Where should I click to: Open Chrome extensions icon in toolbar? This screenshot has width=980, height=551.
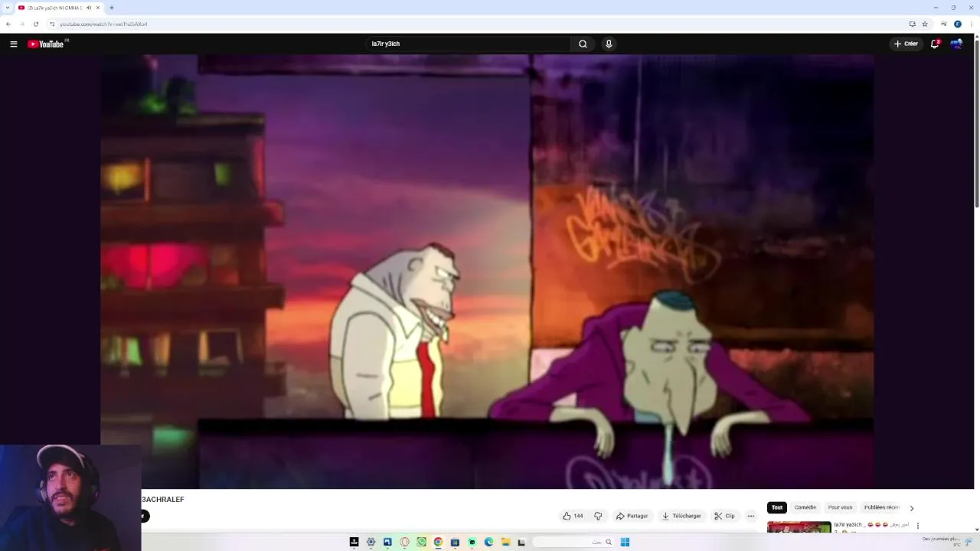(943, 24)
